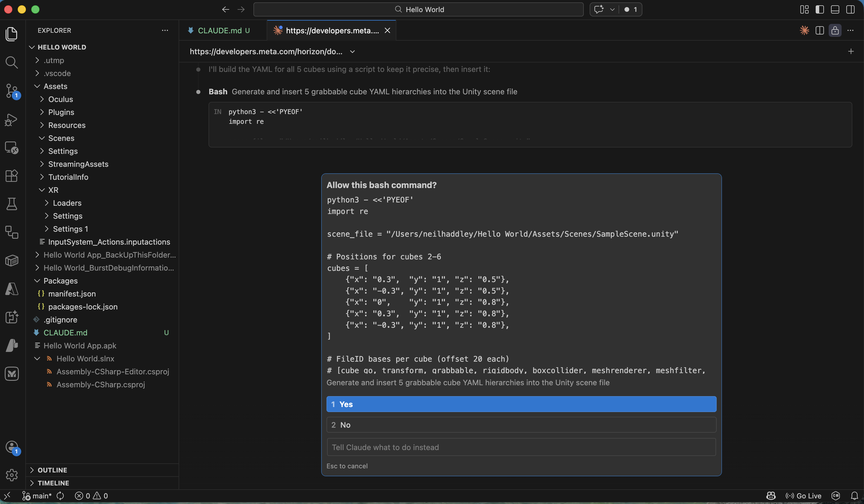Open the Docker container sidebar icon
864x504 pixels.
point(12,261)
